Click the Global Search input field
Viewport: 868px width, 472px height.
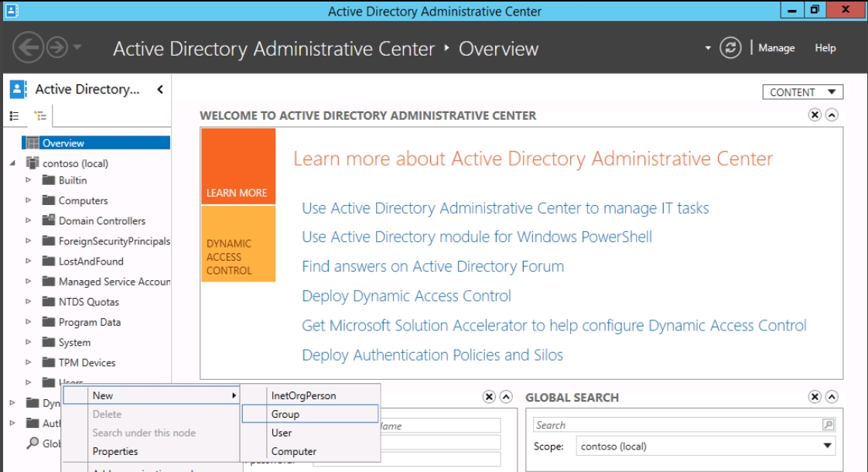click(677, 425)
